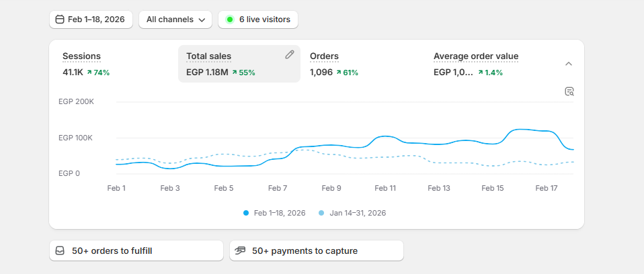Toggle Jan 14–31, 2026 legend series
This screenshot has width=644, height=274.
(x=352, y=213)
